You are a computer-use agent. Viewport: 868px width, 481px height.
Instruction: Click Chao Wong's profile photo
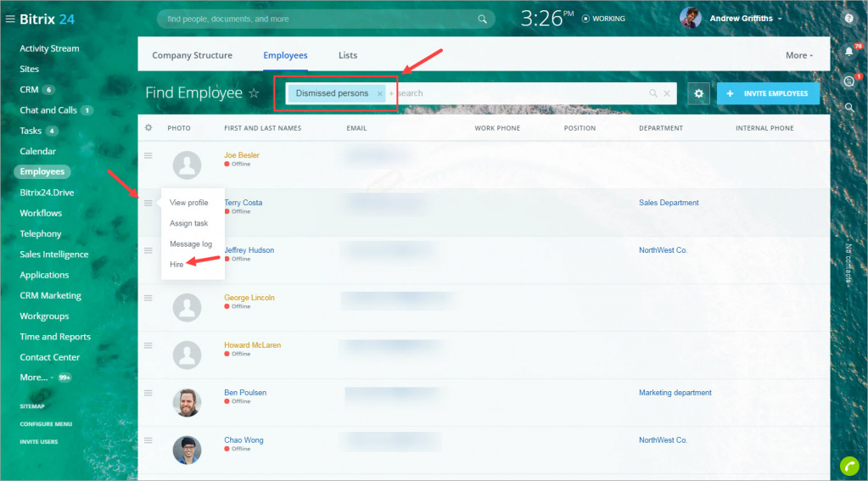[188, 450]
